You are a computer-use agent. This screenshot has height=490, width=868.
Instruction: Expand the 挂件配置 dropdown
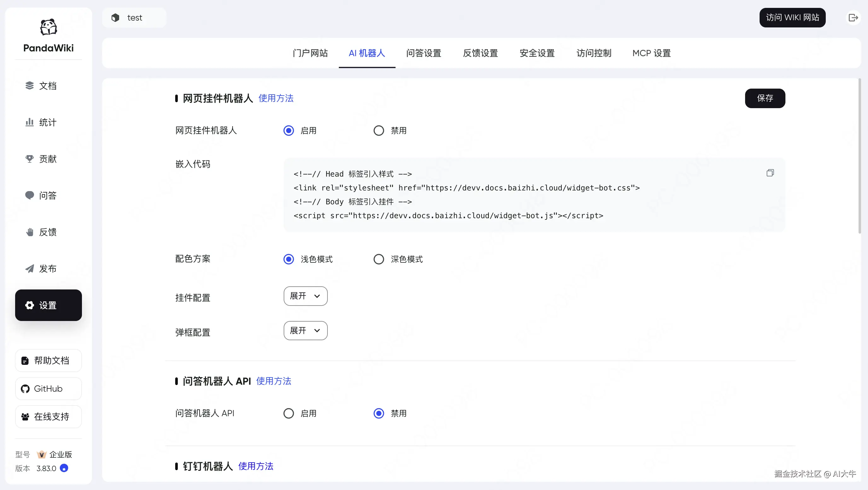[x=305, y=296]
